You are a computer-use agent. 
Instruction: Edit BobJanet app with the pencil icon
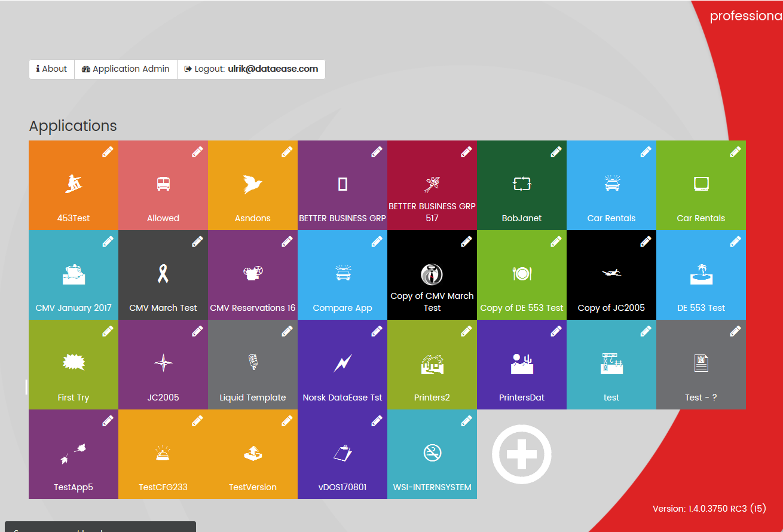coord(556,152)
